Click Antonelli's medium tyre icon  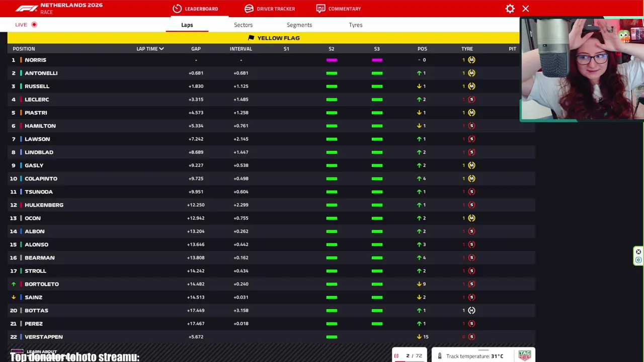(471, 73)
